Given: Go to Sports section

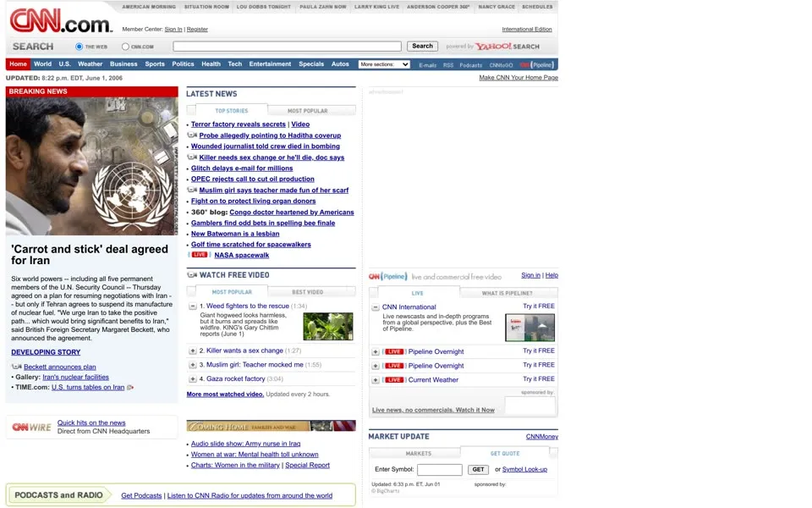Looking at the screenshot, I should coord(155,64).
